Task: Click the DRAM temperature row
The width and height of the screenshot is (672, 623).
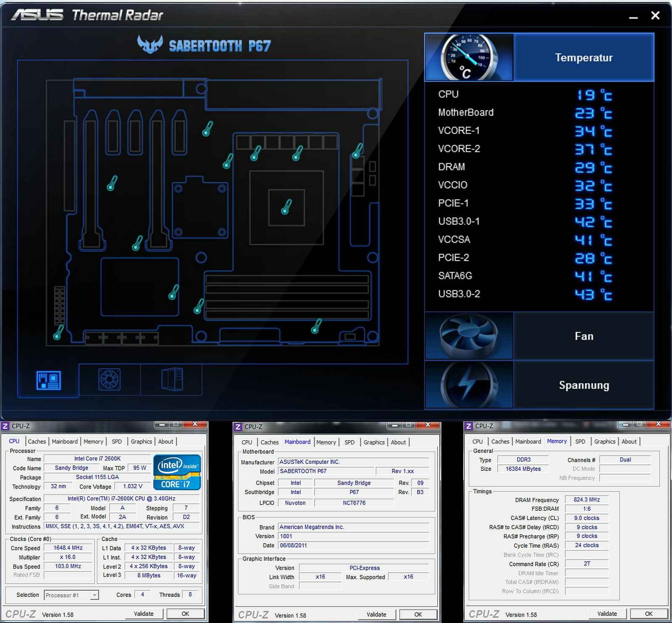Action: pyautogui.click(x=525, y=167)
